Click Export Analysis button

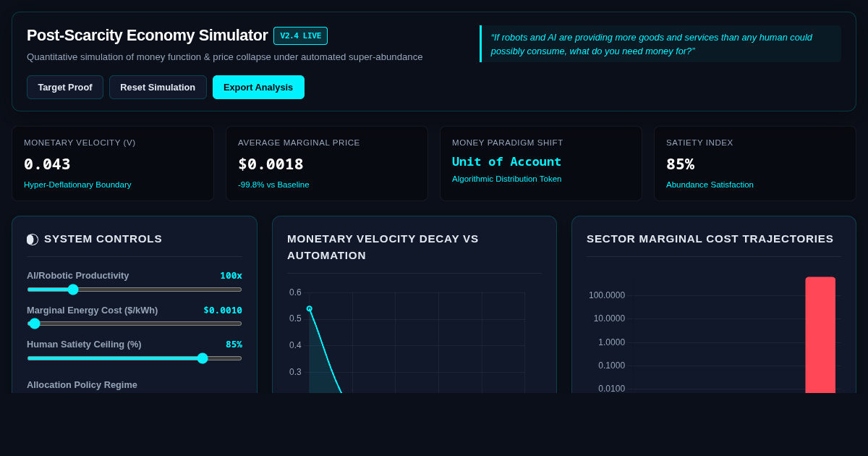click(x=258, y=87)
